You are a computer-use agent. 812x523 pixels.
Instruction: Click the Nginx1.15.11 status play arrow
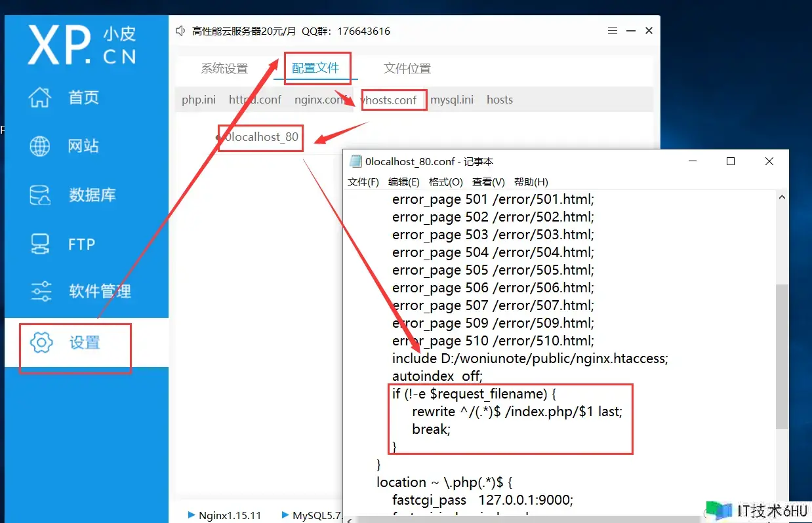pos(192,515)
